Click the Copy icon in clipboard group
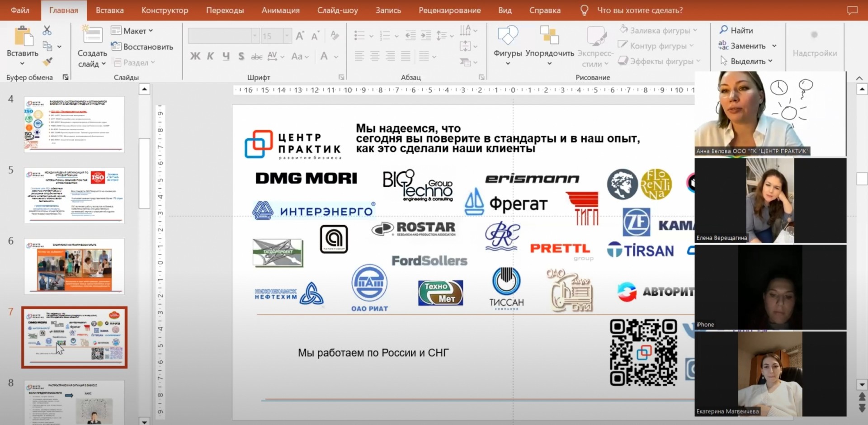 (x=47, y=46)
